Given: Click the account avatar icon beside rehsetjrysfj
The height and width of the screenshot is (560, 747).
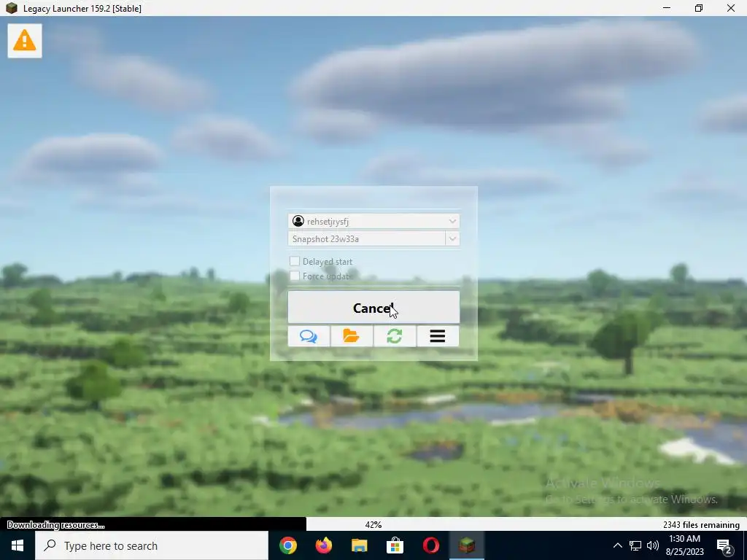Looking at the screenshot, I should point(298,221).
